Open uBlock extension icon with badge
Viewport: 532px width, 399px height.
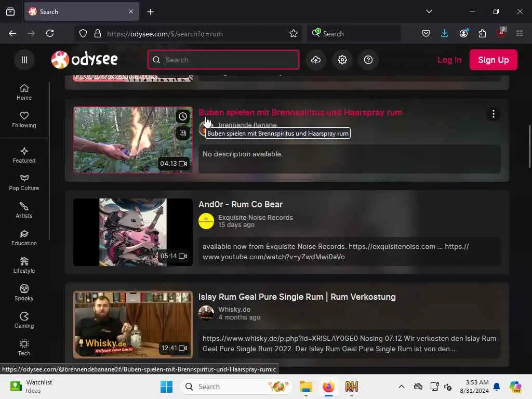(x=501, y=33)
